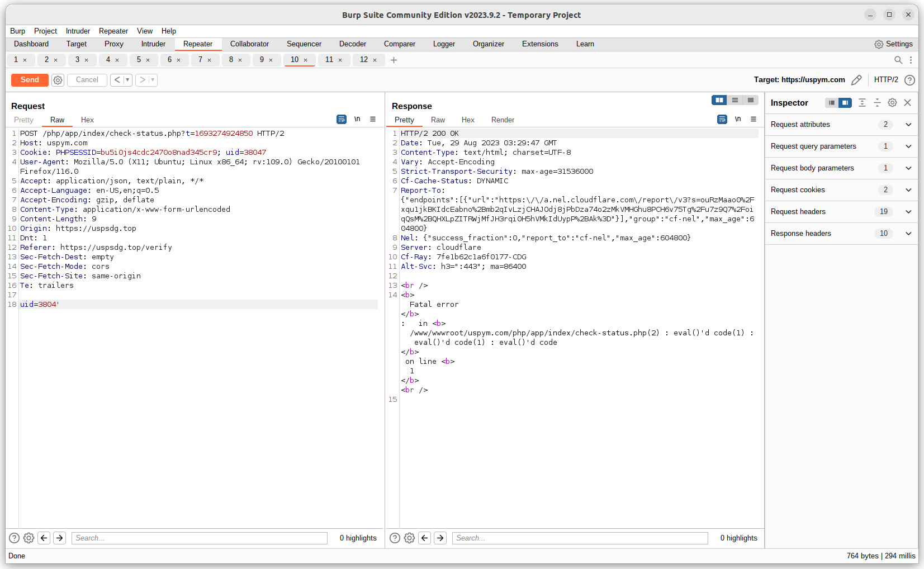This screenshot has height=569, width=924.
Task: Toggle Response non-printable characters \n icon
Action: pyautogui.click(x=738, y=119)
